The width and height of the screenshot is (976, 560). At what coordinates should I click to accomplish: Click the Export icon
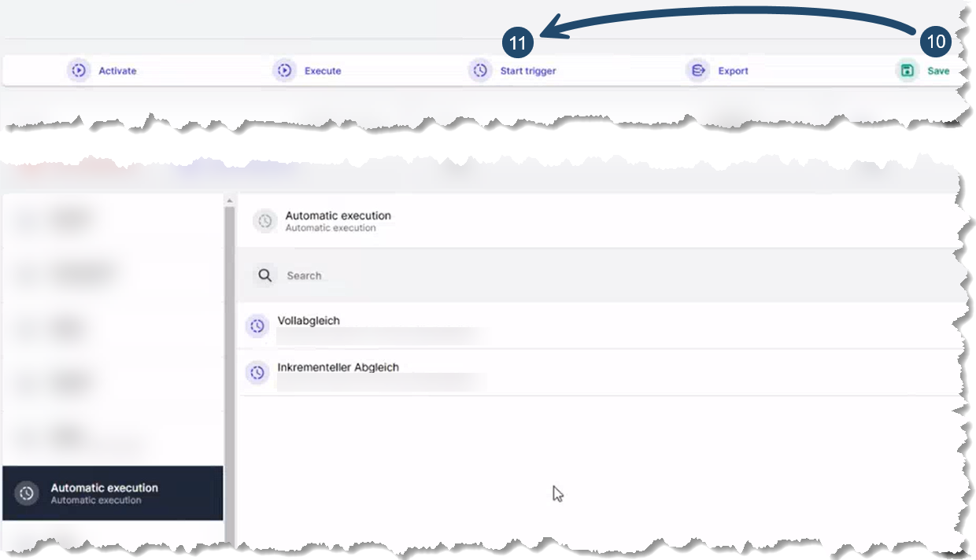(x=697, y=71)
